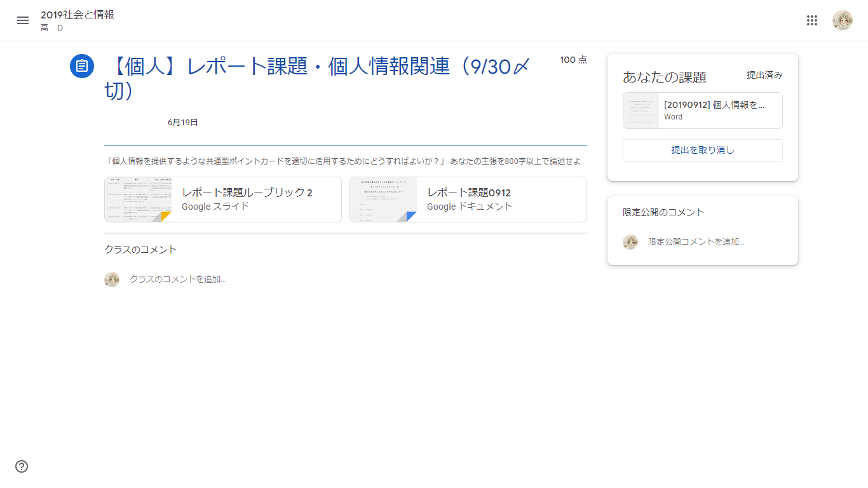Image resolution: width=868 pixels, height=488 pixels.
Task: Click the avatar beside private comment field
Action: 630,242
